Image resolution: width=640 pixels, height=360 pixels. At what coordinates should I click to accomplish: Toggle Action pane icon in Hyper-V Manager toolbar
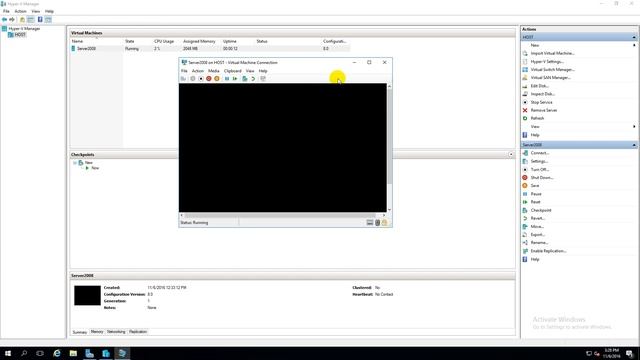48,20
